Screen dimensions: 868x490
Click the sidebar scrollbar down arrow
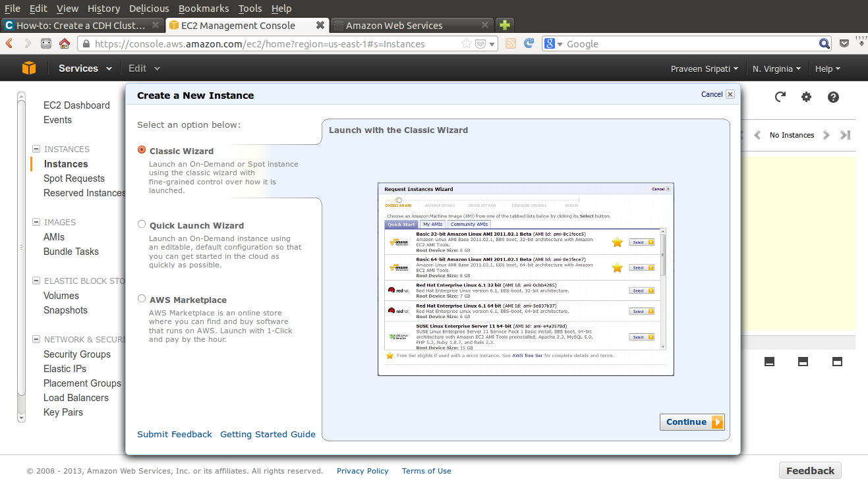point(22,417)
